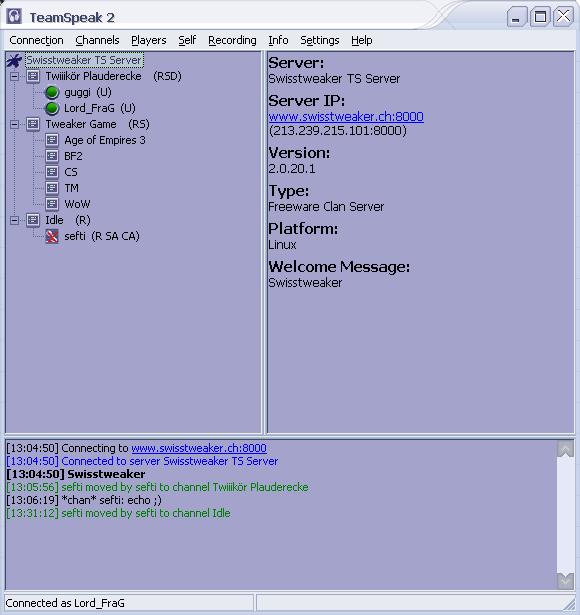The width and height of the screenshot is (580, 615).
Task: Collapse the Idle channel
Action: [x=15, y=220]
